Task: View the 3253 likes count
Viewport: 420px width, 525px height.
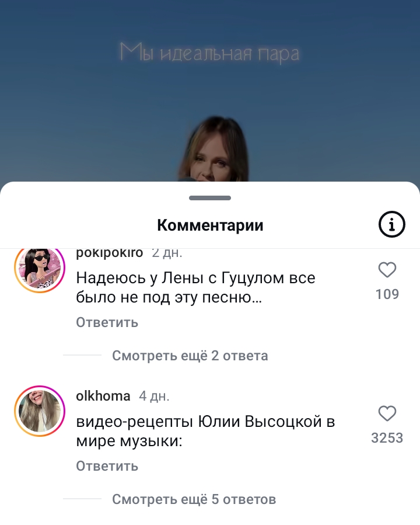Action: (x=387, y=438)
